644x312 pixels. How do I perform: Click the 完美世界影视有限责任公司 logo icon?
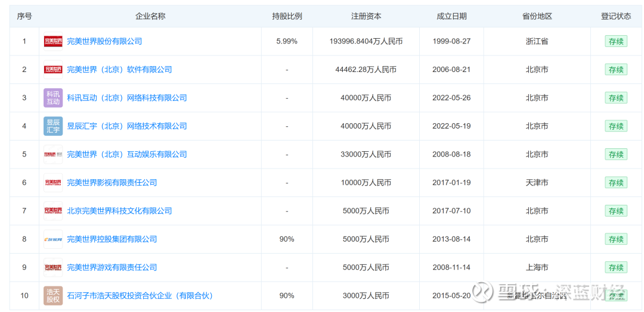53,182
